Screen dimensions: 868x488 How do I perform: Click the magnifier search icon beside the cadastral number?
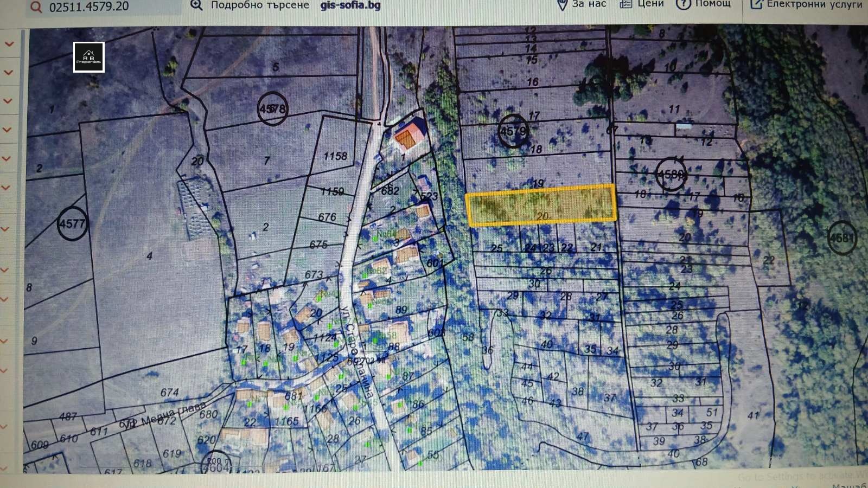36,7
